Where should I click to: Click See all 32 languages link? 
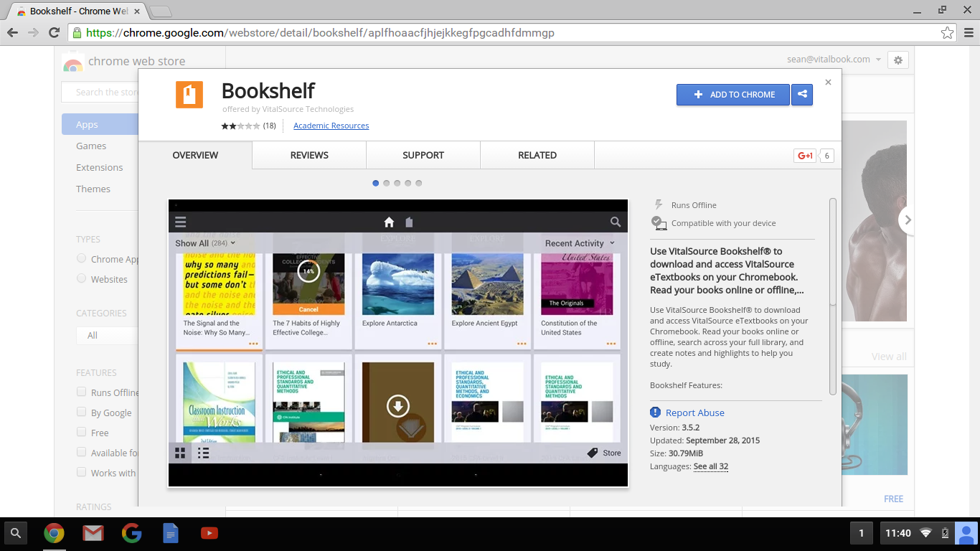[x=711, y=466]
